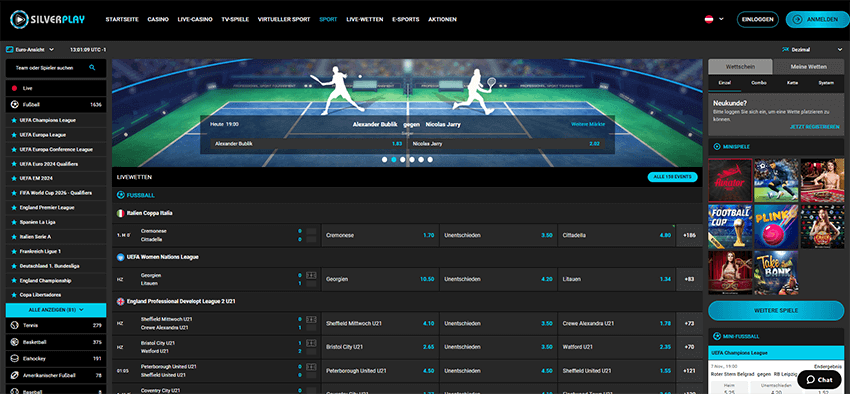Screen dimensions: 850x394
Task: Click the Fußball soccer ball sidebar icon
Action: pos(15,104)
